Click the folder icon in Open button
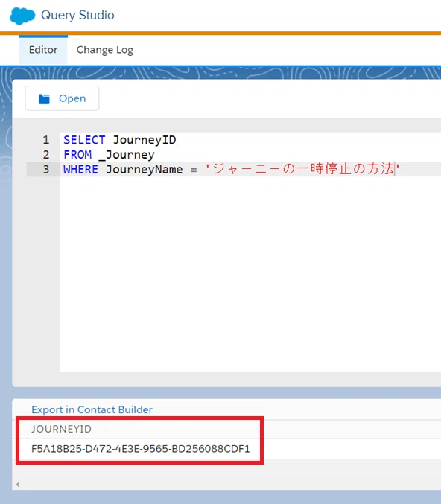This screenshot has width=441, height=504. [x=44, y=99]
